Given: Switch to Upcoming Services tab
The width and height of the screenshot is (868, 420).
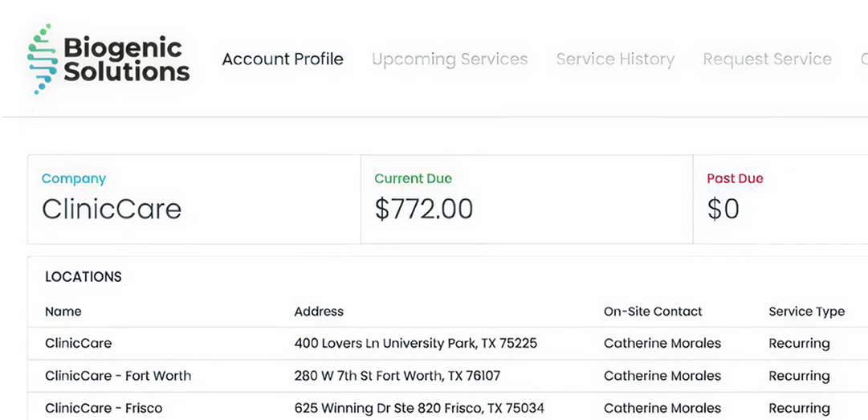Looking at the screenshot, I should pyautogui.click(x=450, y=59).
